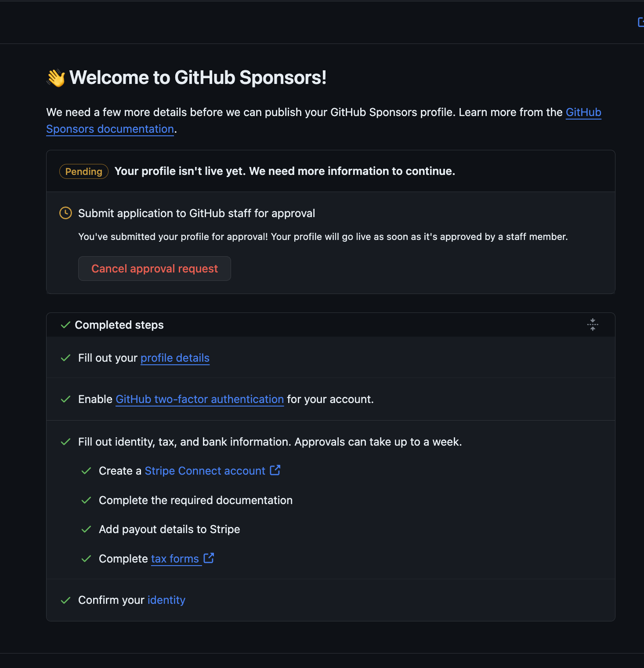Click the waving hand emoji in the heading
This screenshot has width=644, height=668.
point(56,78)
